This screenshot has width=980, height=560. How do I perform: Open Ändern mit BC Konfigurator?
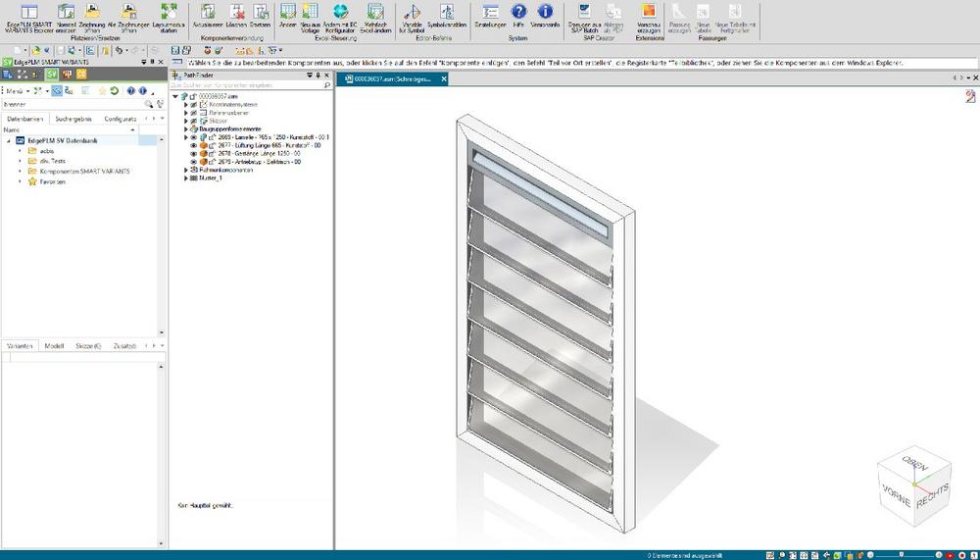[340, 13]
